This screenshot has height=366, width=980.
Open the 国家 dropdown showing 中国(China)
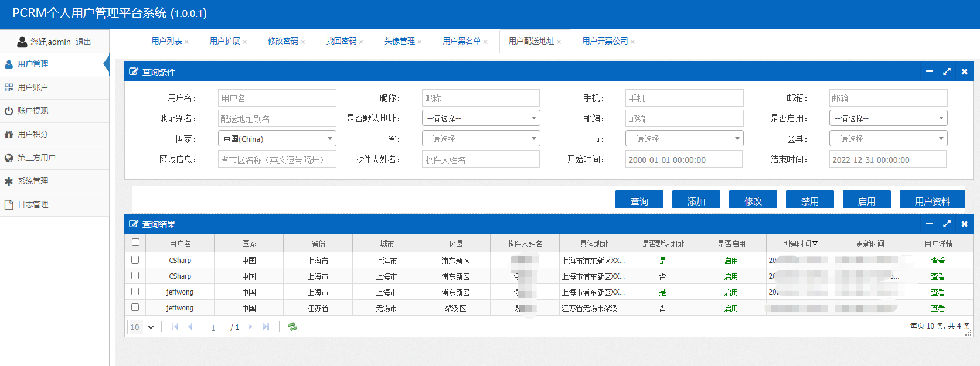coord(277,139)
